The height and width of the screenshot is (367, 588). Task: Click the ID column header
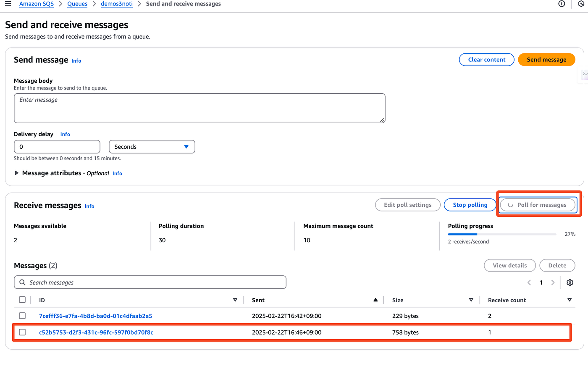[x=42, y=300]
